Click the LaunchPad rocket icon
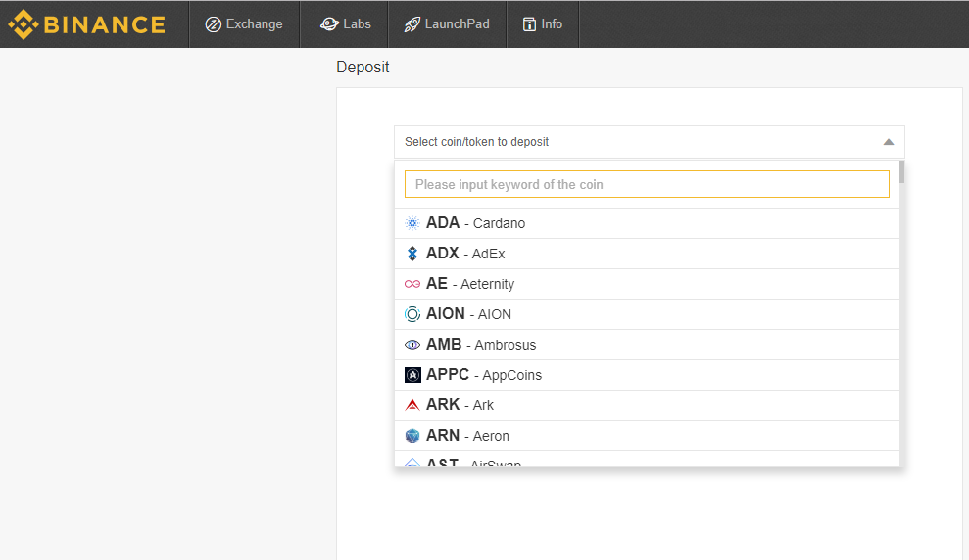The image size is (969, 560). (x=412, y=24)
